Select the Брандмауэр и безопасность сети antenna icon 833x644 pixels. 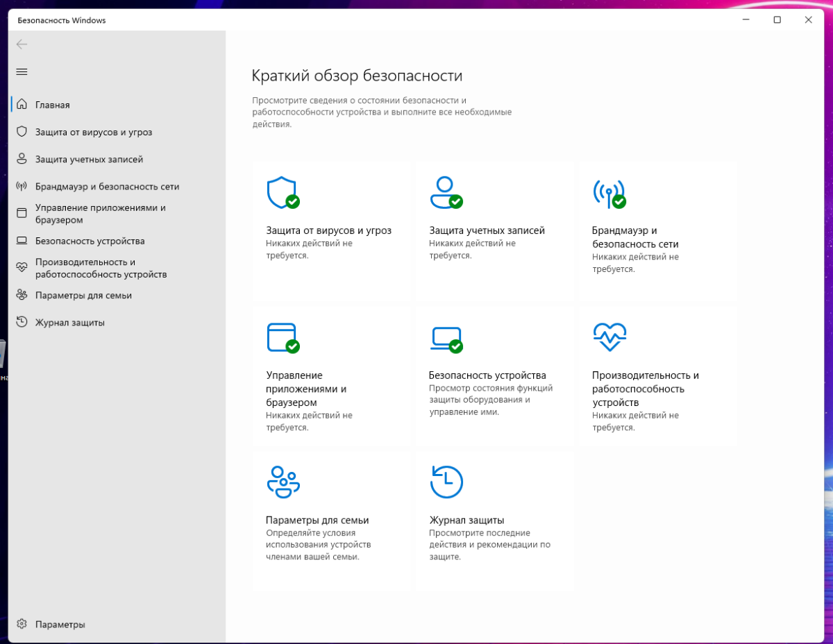click(x=609, y=193)
